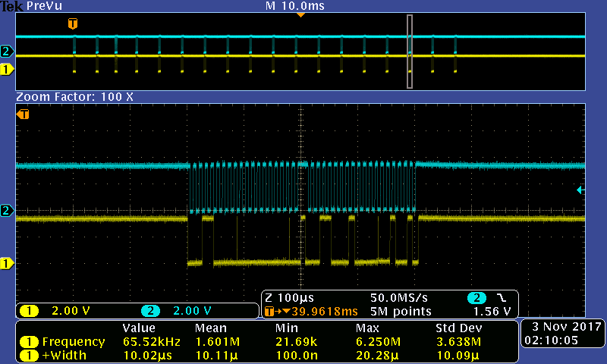Image resolution: width=607 pixels, height=364 pixels.
Task: Click the M 10.0ms main timebase readout
Action: [x=295, y=6]
